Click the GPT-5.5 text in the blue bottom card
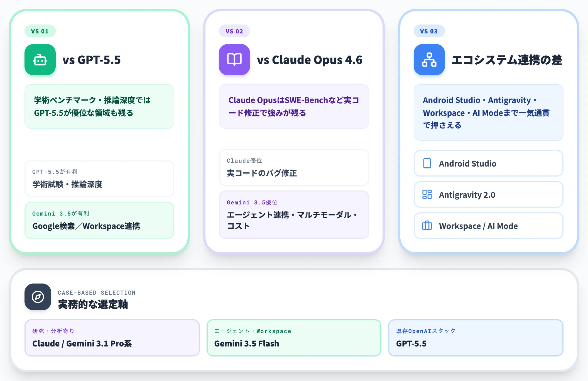This screenshot has height=381, width=588. coord(411,344)
